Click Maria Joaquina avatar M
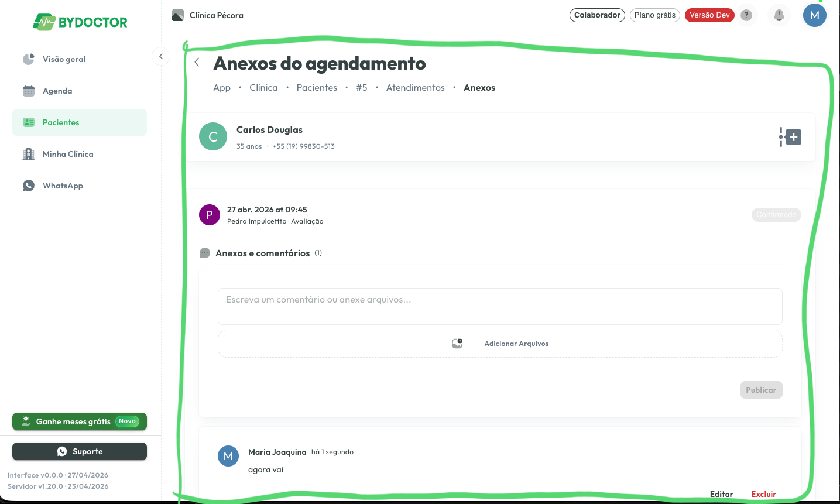Viewport: 840px width, 504px height. click(228, 456)
